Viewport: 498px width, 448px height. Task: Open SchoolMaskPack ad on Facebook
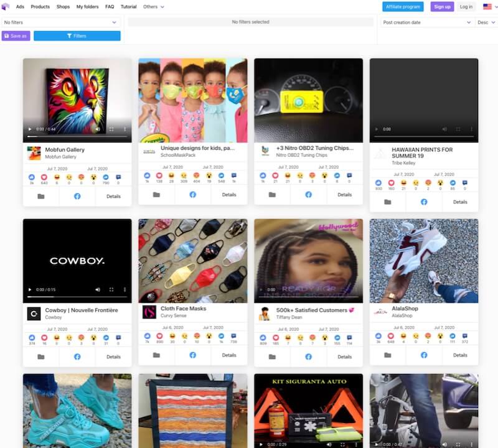193,195
